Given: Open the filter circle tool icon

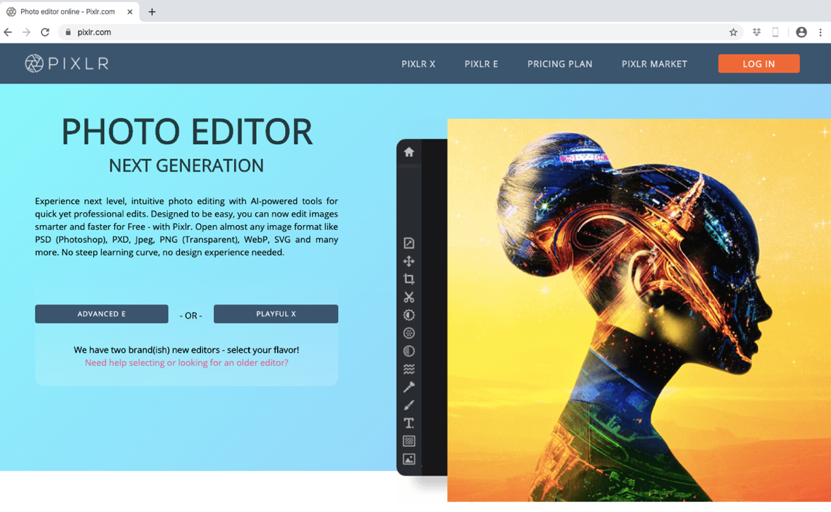Looking at the screenshot, I should coord(409,333).
